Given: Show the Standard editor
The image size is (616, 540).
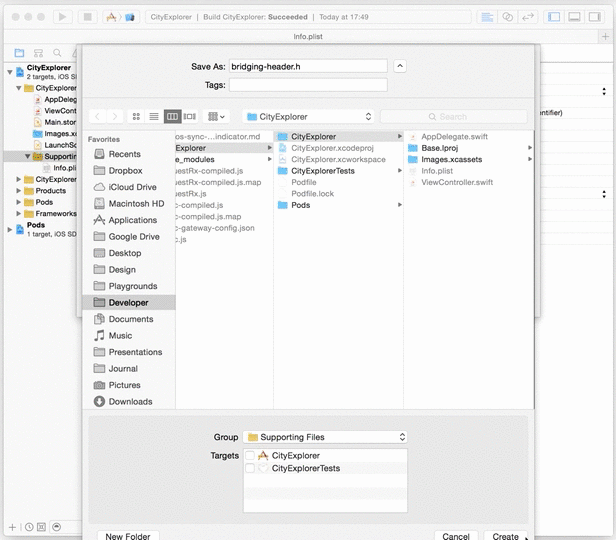Looking at the screenshot, I should [x=487, y=17].
